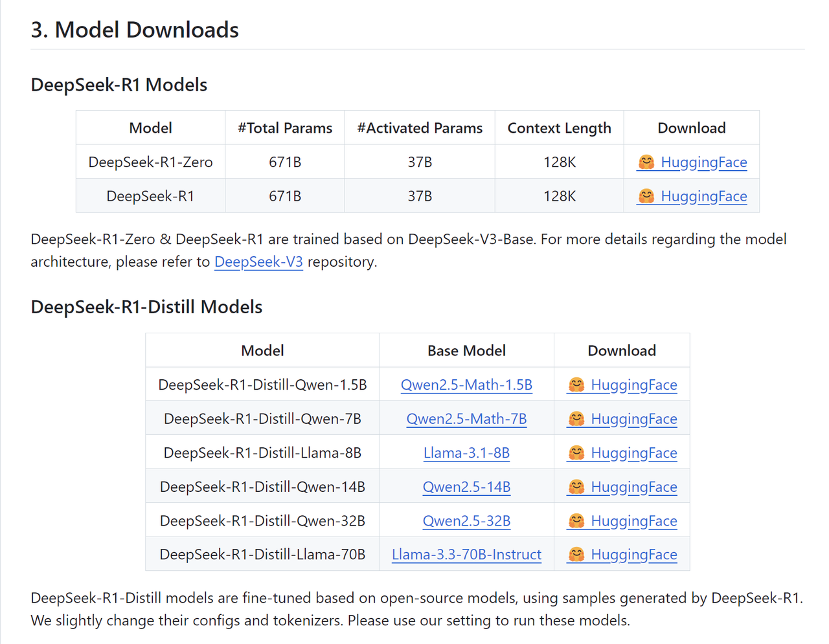Click the hugging face emoji in DeepSeek-R1 row
The width and height of the screenshot is (829, 644).
click(646, 195)
